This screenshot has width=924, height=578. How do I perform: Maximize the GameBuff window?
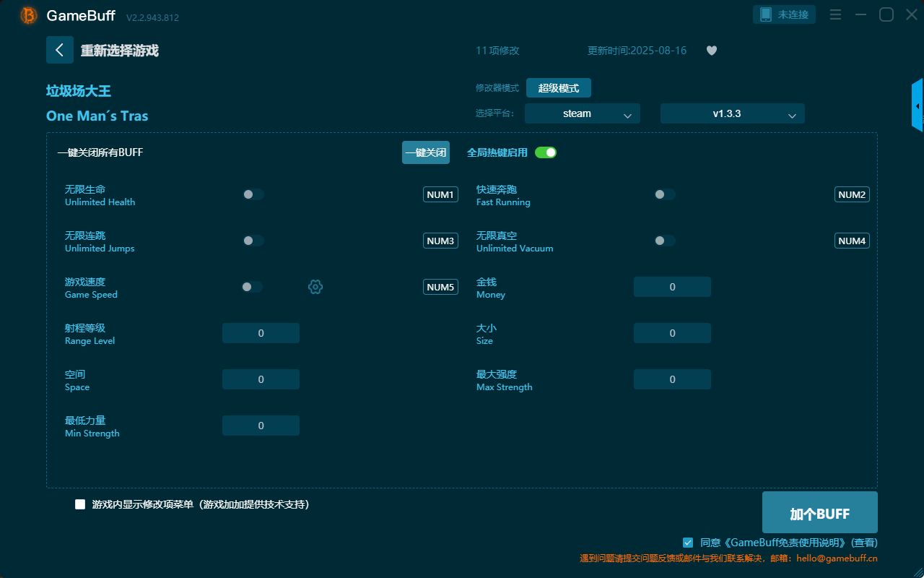[886, 14]
